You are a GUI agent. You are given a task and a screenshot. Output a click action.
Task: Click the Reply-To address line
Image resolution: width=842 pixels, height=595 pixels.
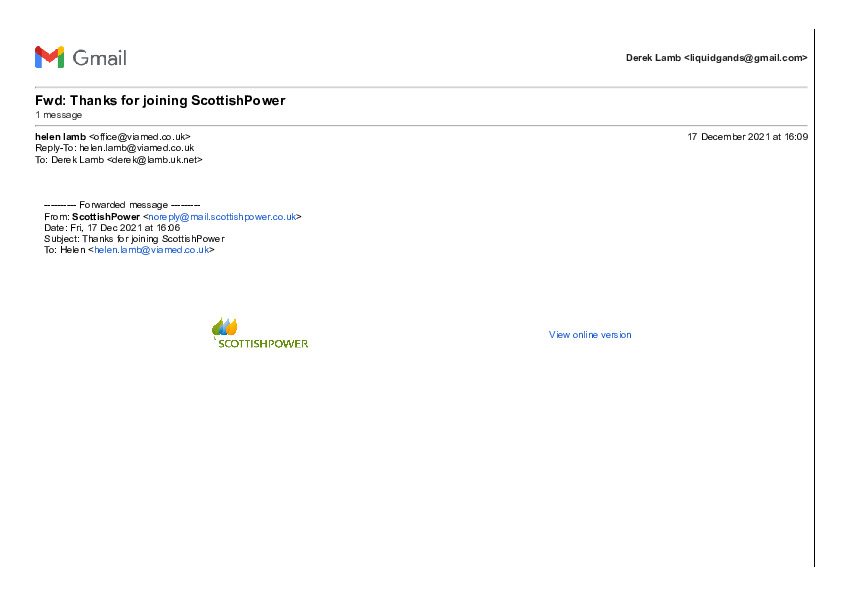[x=114, y=147]
